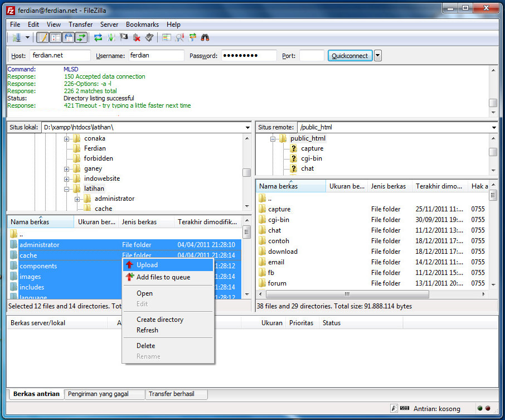505x420 pixels.
Task: Click the Port input field
Action: click(x=312, y=55)
